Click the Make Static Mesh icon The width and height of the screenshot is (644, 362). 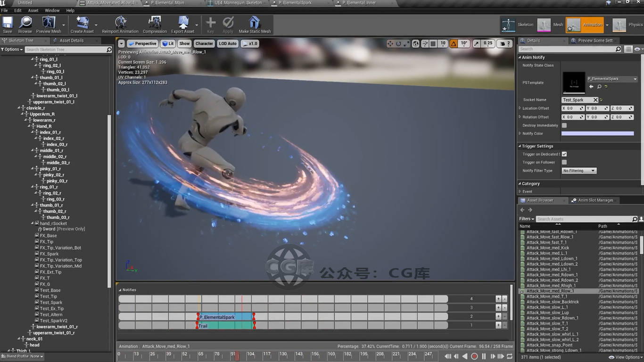click(x=255, y=23)
